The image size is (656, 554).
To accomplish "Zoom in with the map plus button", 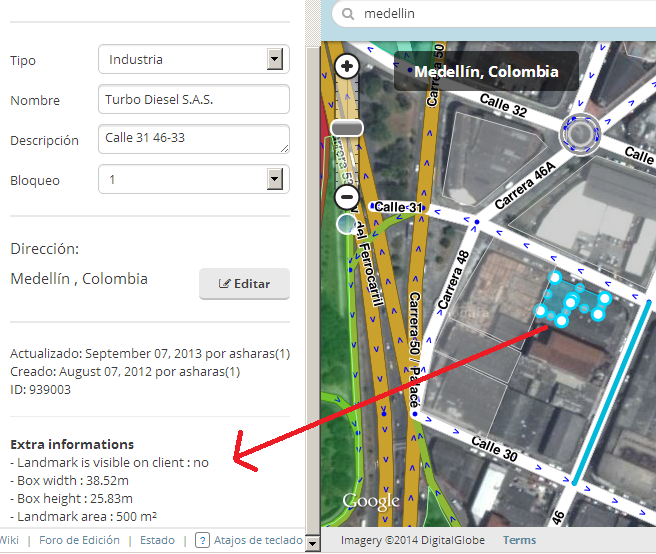I will tap(347, 66).
